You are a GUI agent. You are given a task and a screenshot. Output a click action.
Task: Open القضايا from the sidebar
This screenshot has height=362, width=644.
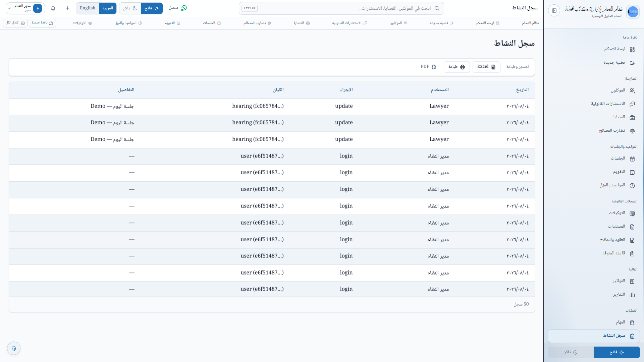594,117
